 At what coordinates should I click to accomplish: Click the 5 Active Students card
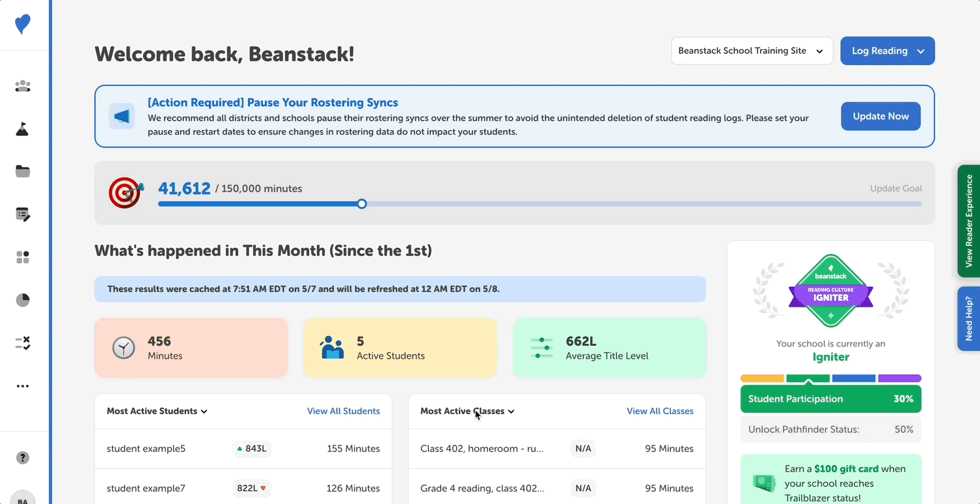[400, 348]
